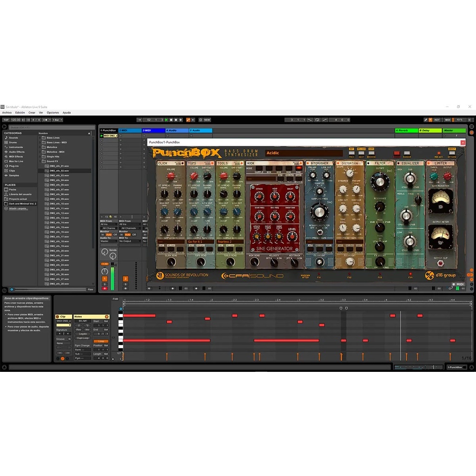This screenshot has width=476, height=476.
Task: Open the MIDI Effects category
Action: (16, 156)
